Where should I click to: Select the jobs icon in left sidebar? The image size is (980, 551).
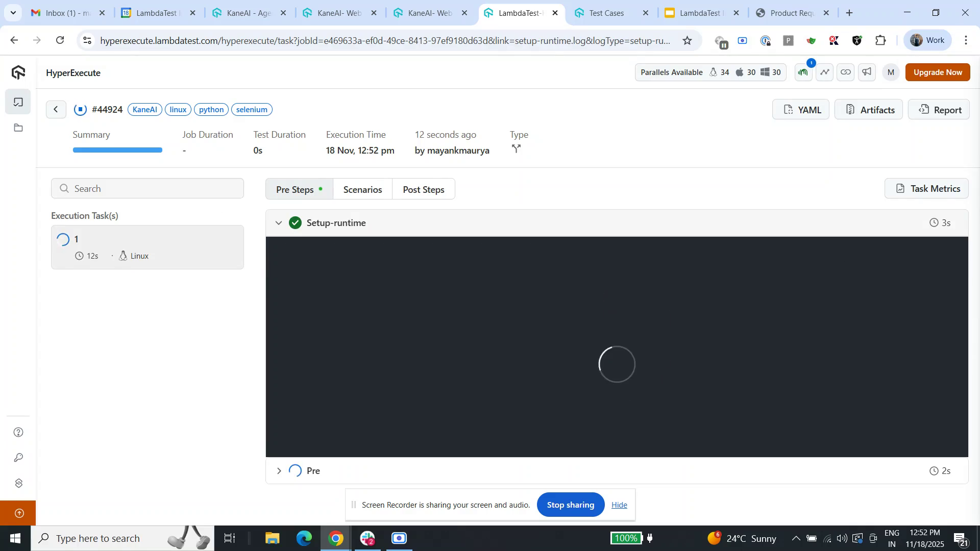[18, 102]
